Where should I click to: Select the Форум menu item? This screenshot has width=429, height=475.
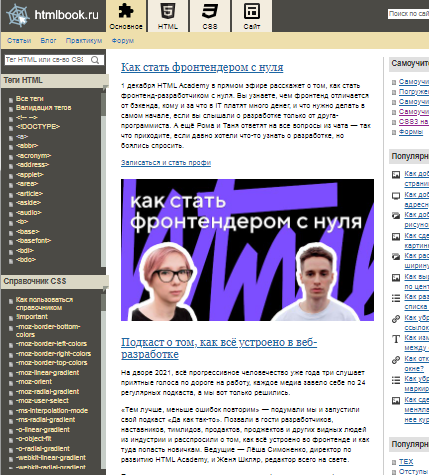tap(123, 41)
